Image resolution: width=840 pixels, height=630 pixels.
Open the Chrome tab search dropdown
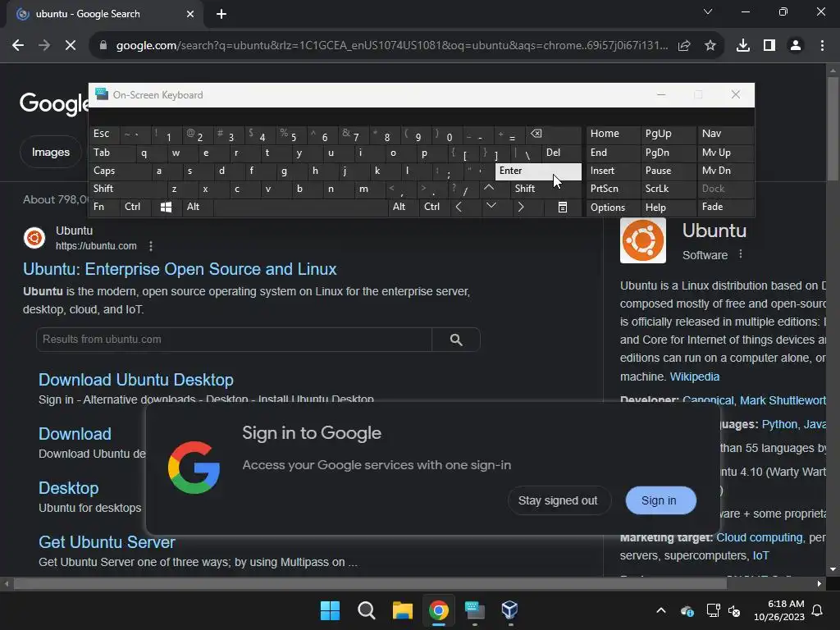click(x=708, y=11)
